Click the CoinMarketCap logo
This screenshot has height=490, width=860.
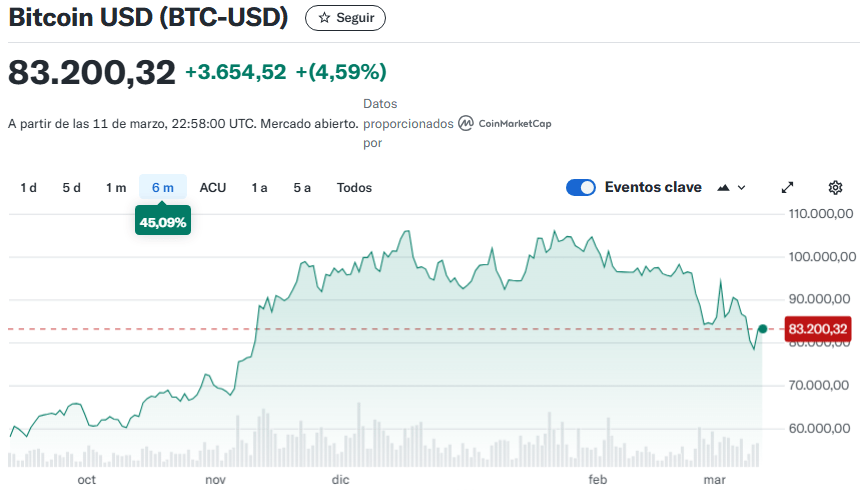467,124
